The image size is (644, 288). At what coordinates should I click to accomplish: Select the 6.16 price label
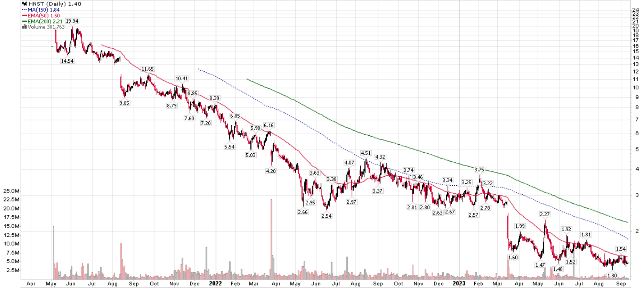pyautogui.click(x=268, y=125)
